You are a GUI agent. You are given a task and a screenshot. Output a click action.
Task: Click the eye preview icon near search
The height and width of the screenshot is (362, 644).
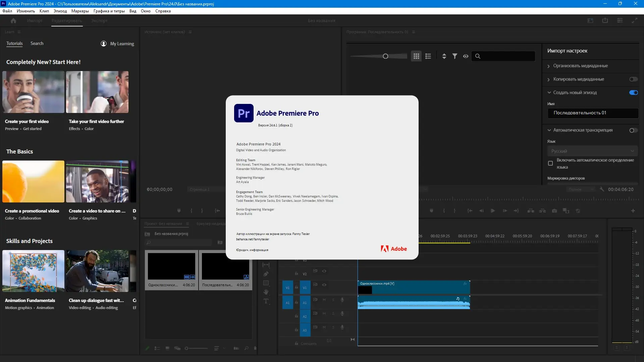466,56
